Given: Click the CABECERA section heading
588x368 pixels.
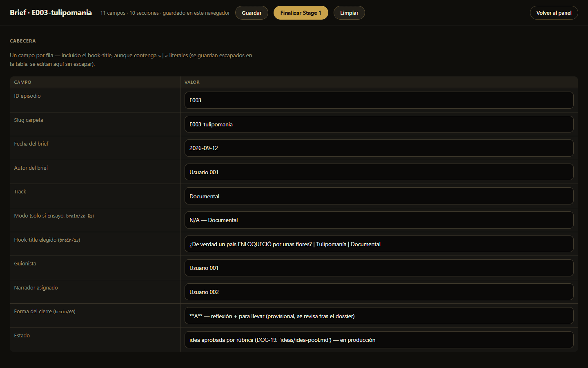Looking at the screenshot, I should point(23,41).
